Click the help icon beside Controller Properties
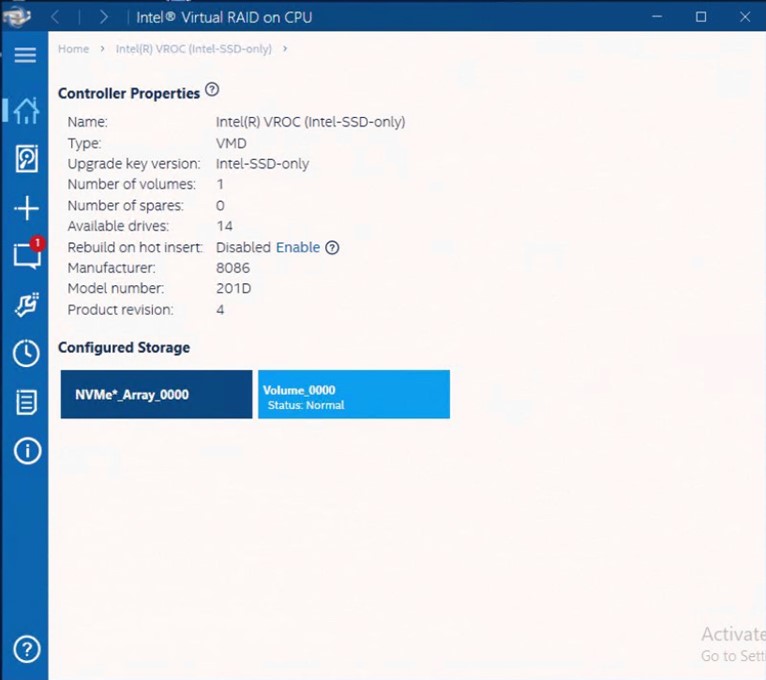This screenshot has height=680, width=766. 212,90
